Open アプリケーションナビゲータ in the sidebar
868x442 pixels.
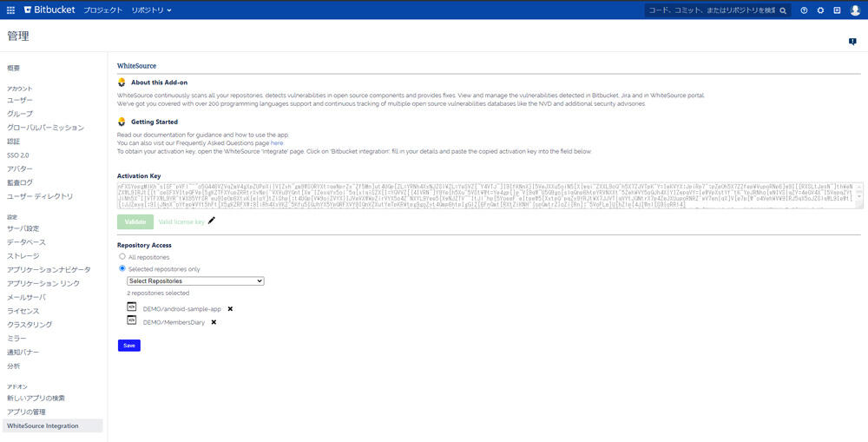coord(49,270)
